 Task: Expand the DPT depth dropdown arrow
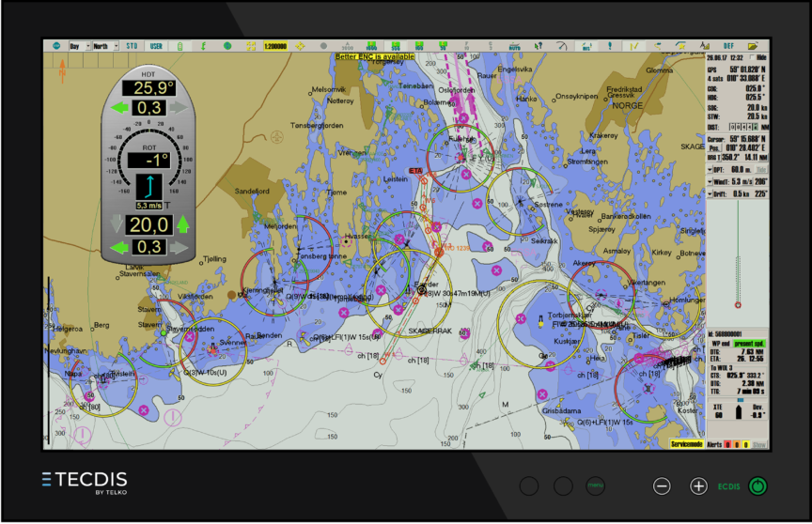click(x=710, y=170)
